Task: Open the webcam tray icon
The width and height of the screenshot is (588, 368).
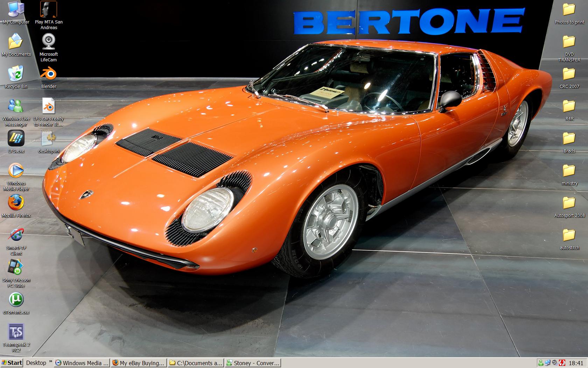Action: tap(554, 363)
